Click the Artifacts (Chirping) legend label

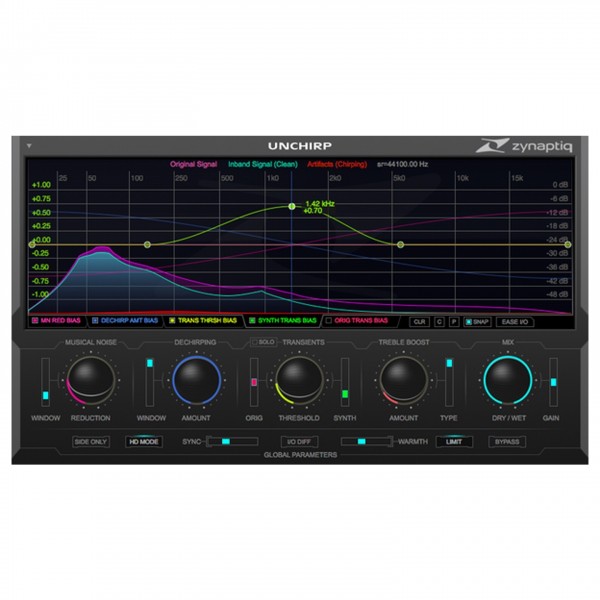pos(337,165)
